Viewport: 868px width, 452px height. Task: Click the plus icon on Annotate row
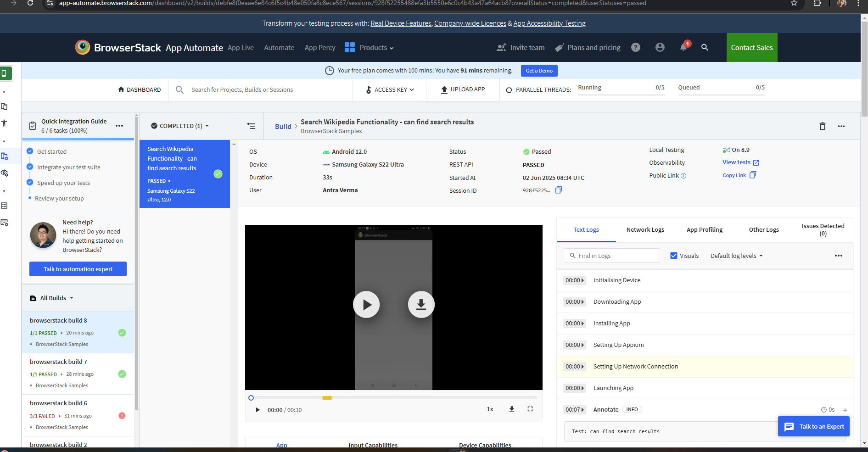[845, 410]
